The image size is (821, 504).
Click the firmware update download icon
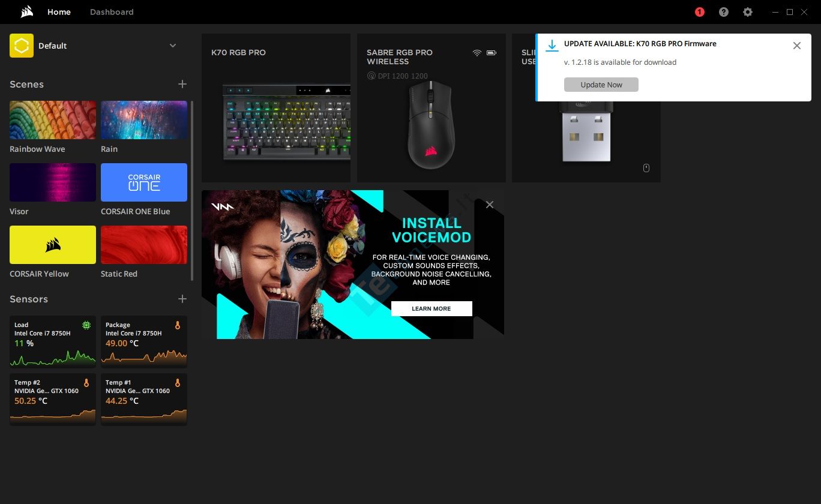[552, 46]
